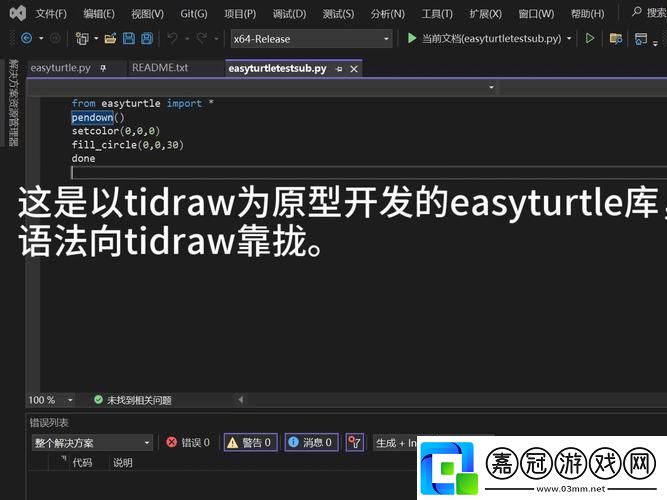Click the fill_circle(0,0,30) code line
The image size is (667, 500).
(x=128, y=145)
